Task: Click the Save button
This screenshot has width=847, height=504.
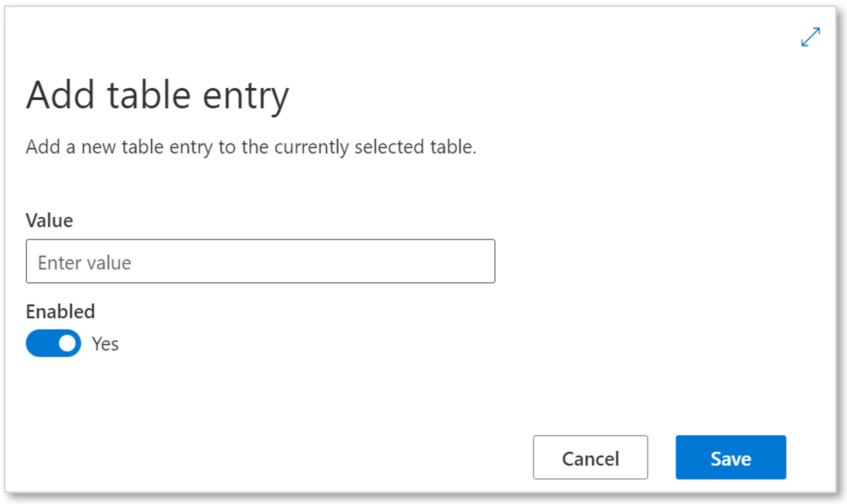Action: [x=731, y=458]
